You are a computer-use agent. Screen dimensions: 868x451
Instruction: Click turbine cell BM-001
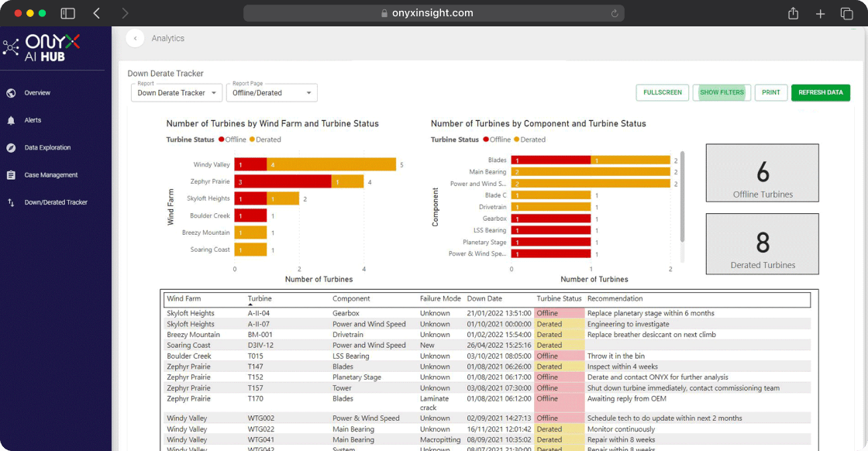(x=260, y=335)
